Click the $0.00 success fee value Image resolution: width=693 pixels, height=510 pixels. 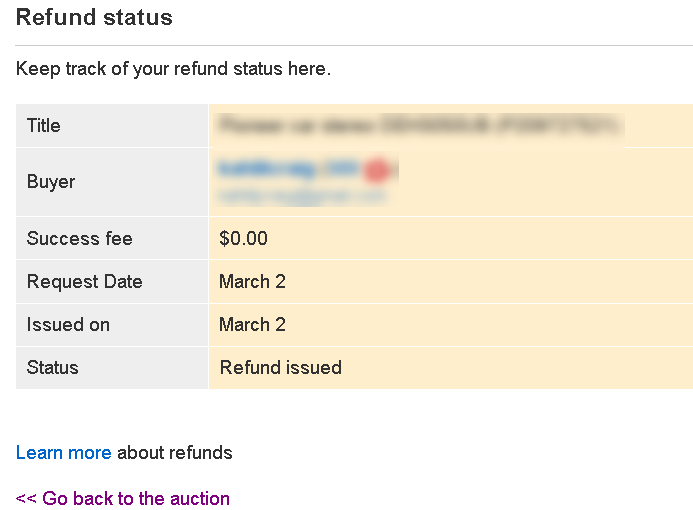pyautogui.click(x=244, y=239)
